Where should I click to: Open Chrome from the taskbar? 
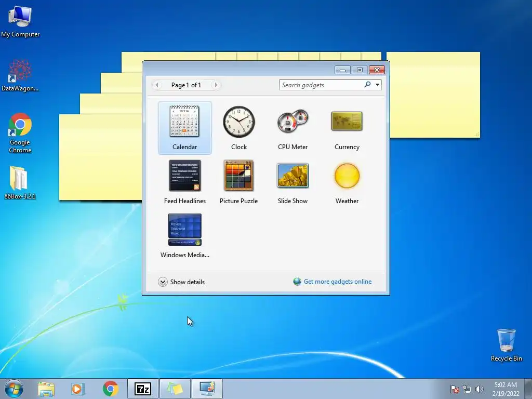coord(110,389)
